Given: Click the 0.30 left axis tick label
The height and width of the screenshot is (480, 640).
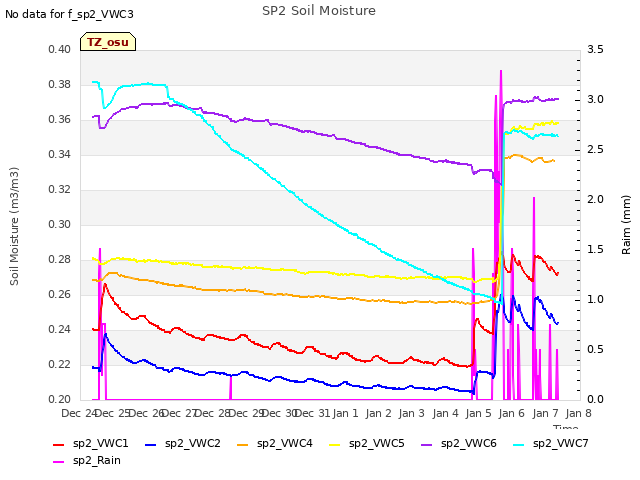Looking at the screenshot, I should (x=59, y=225).
